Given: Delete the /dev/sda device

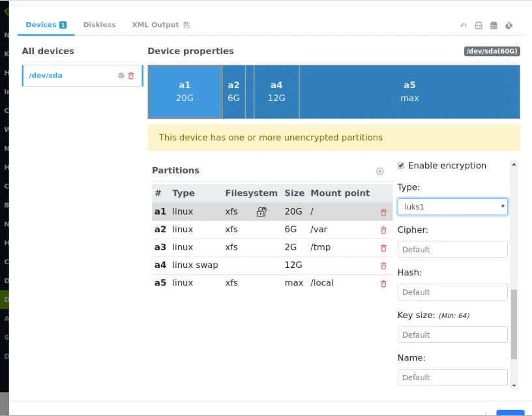Looking at the screenshot, I should click(x=131, y=76).
